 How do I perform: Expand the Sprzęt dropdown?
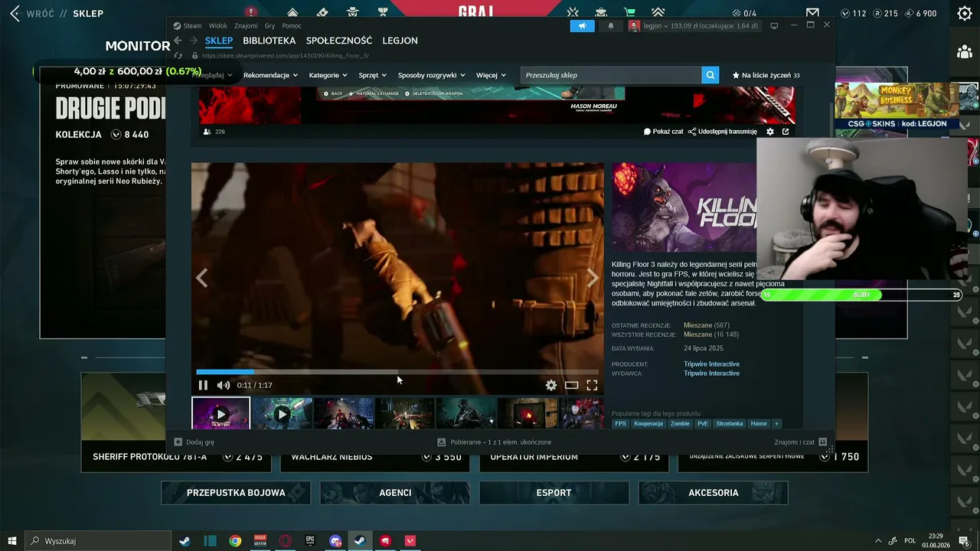tap(373, 75)
